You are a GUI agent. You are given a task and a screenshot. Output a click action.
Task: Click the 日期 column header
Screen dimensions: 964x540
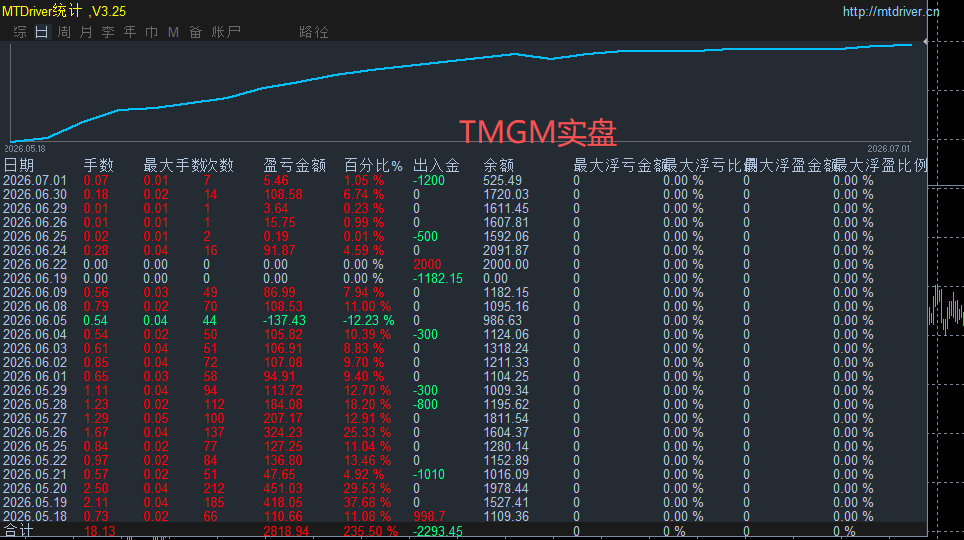[x=18, y=165]
